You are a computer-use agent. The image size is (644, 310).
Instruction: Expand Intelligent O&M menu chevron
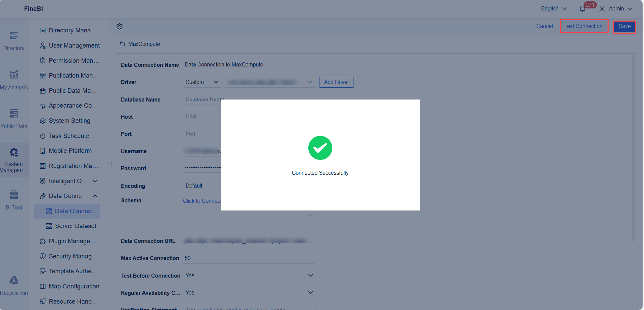95,181
